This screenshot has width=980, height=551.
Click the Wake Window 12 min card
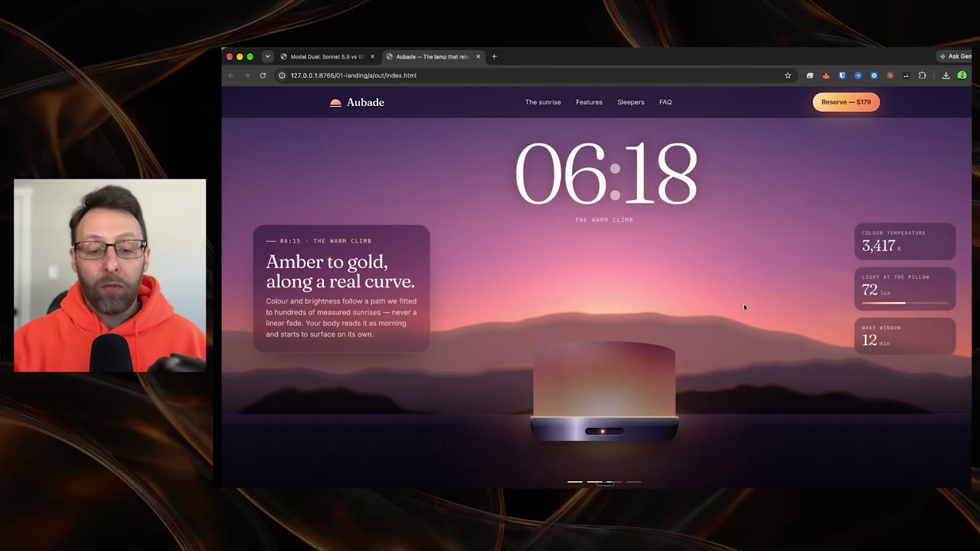pos(905,335)
